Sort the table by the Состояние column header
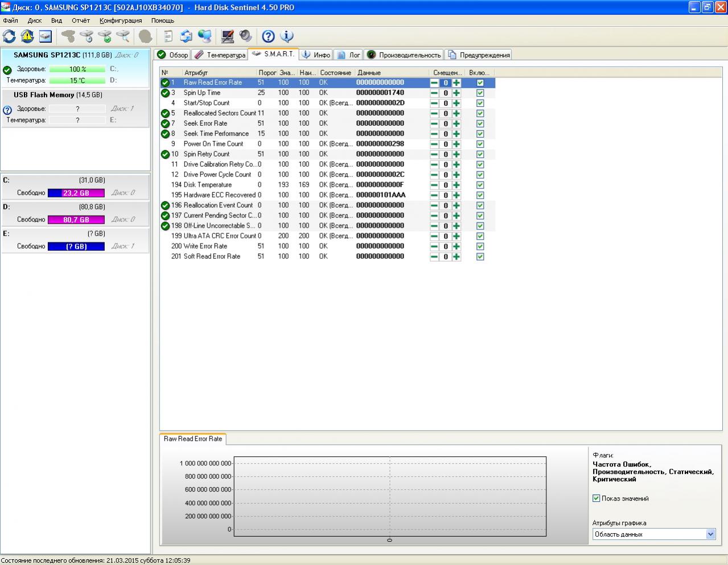The image size is (728, 565). click(x=336, y=73)
